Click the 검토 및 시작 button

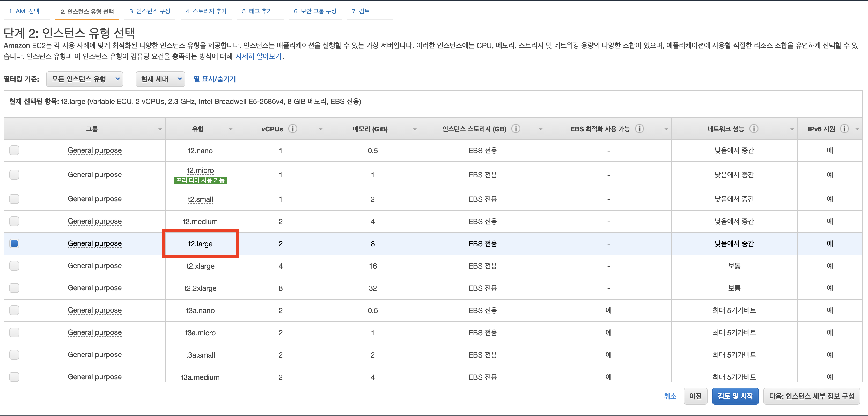click(x=735, y=396)
